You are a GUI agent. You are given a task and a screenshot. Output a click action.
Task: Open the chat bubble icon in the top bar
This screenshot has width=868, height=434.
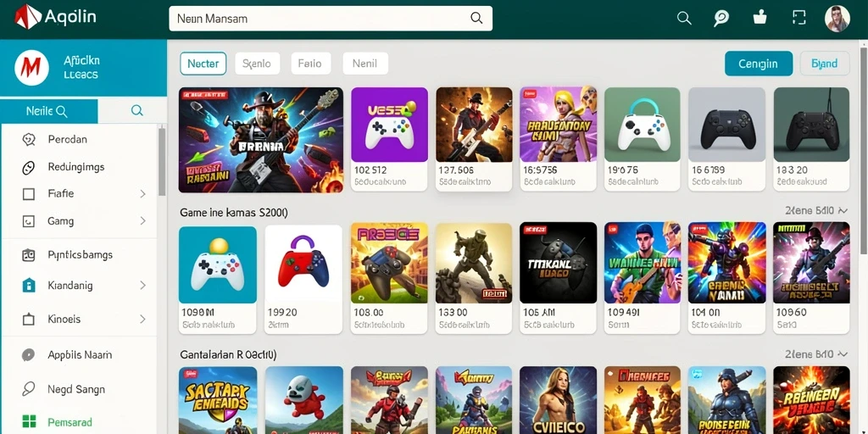click(x=721, y=19)
